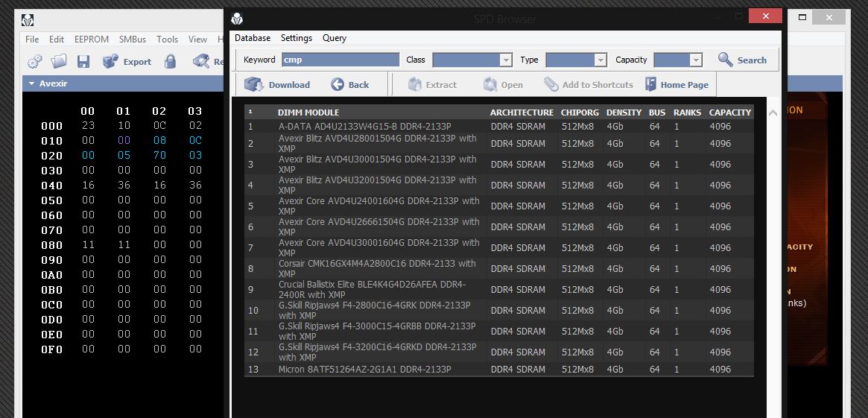Click the Export toolbar button
Viewport: 868px width, 418px height.
coord(127,61)
